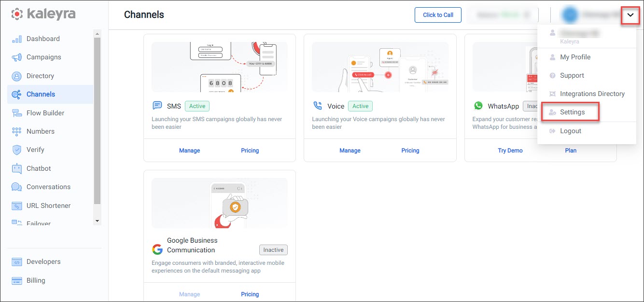Click the user avatar circle

tap(570, 15)
